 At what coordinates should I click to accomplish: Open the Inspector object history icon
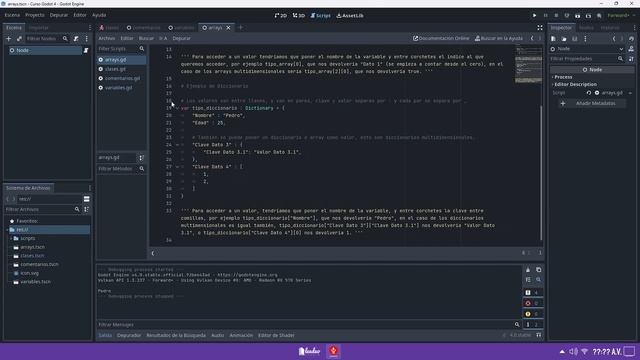(x=631, y=39)
